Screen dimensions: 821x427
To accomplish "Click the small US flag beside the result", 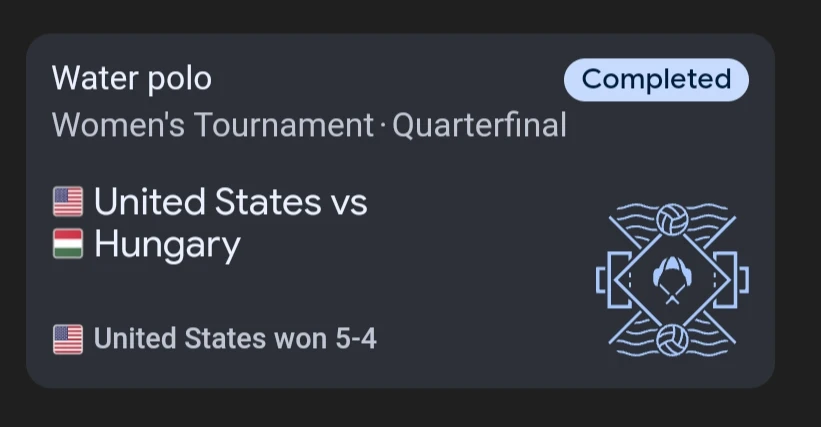I will tap(68, 340).
